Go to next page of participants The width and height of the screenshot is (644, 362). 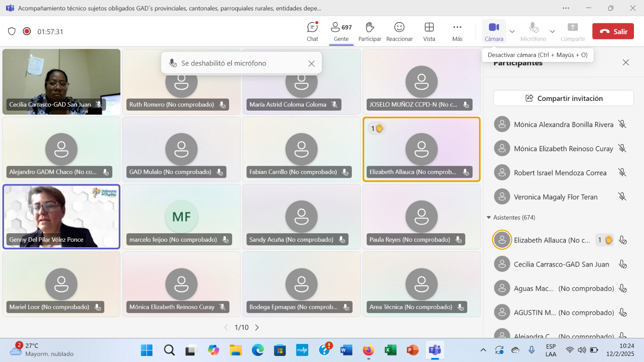pyautogui.click(x=257, y=327)
